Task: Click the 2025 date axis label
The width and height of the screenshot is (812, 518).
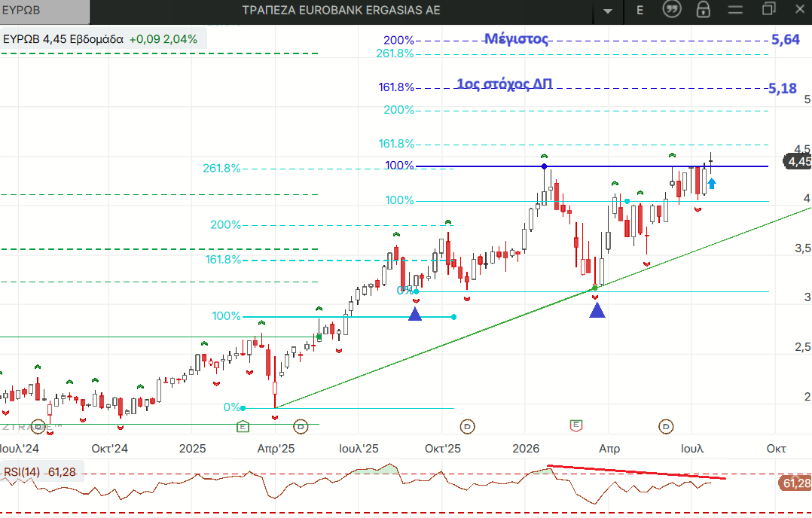Action: coord(192,449)
